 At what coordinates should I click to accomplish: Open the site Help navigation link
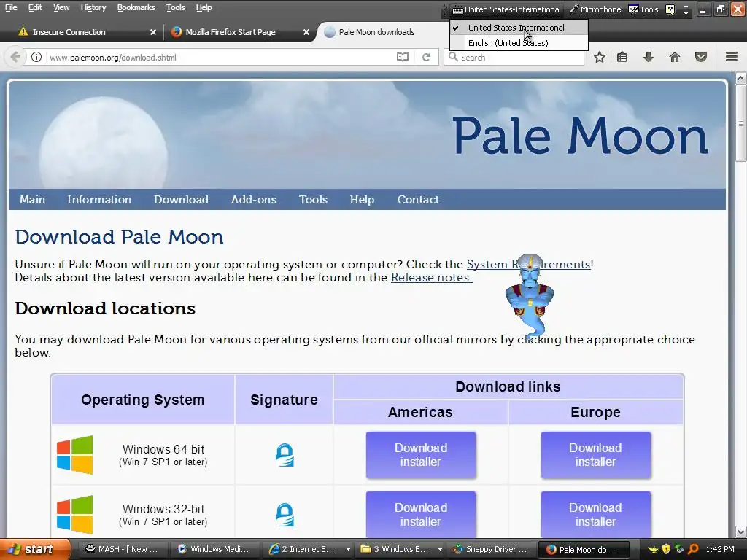point(362,200)
